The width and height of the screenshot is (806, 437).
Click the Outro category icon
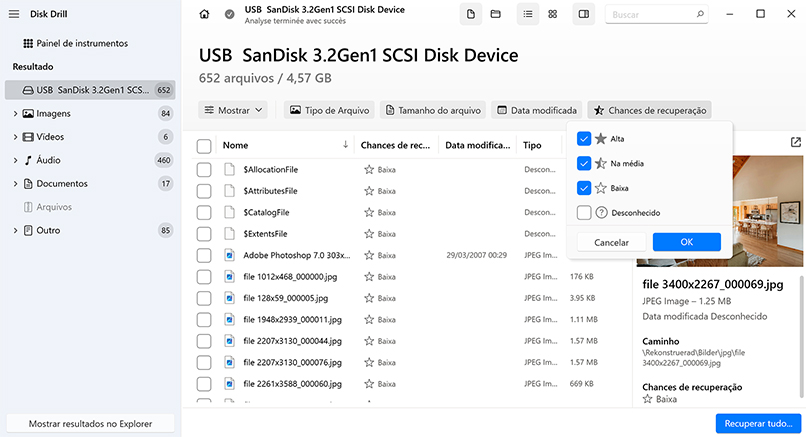coord(28,230)
